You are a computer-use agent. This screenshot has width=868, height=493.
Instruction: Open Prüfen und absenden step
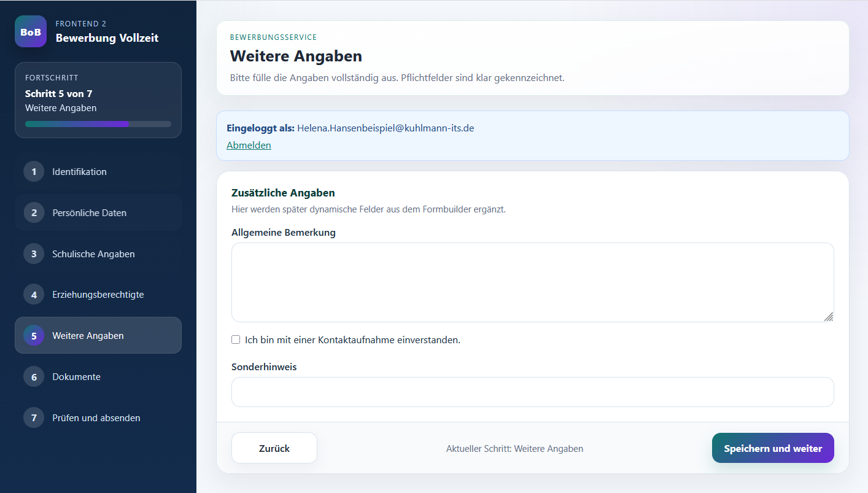96,418
